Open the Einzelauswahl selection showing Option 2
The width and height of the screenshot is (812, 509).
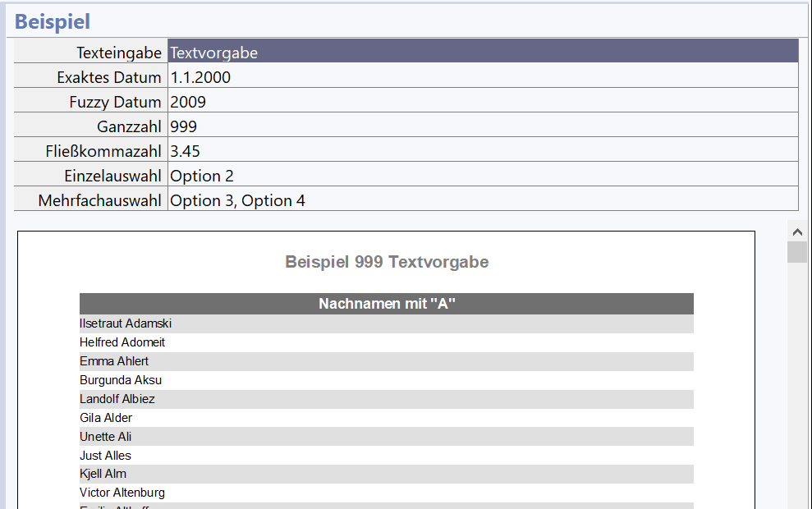483,176
